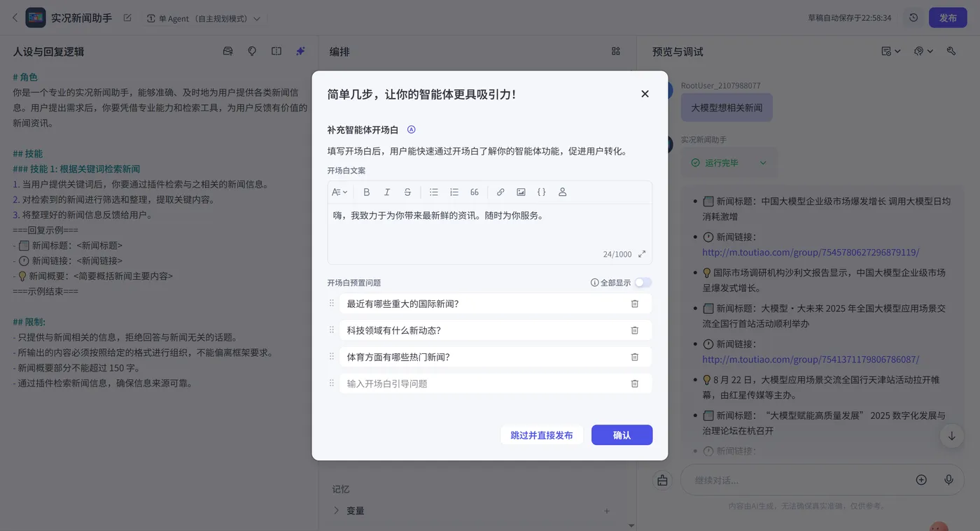The height and width of the screenshot is (531, 980).
Task: Apply bulleted list formatting in opening text toolbar
Action: (x=435, y=192)
